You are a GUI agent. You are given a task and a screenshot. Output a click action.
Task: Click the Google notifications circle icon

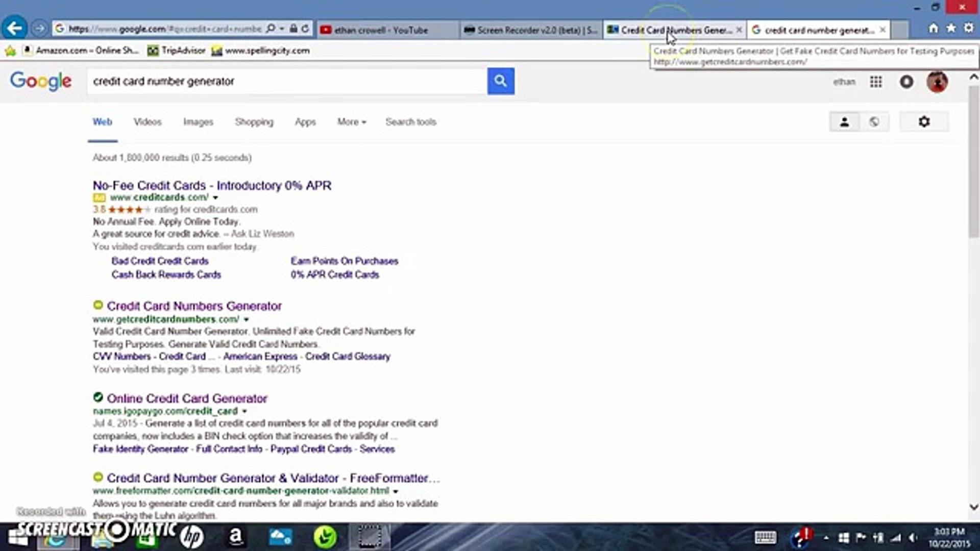click(x=906, y=82)
